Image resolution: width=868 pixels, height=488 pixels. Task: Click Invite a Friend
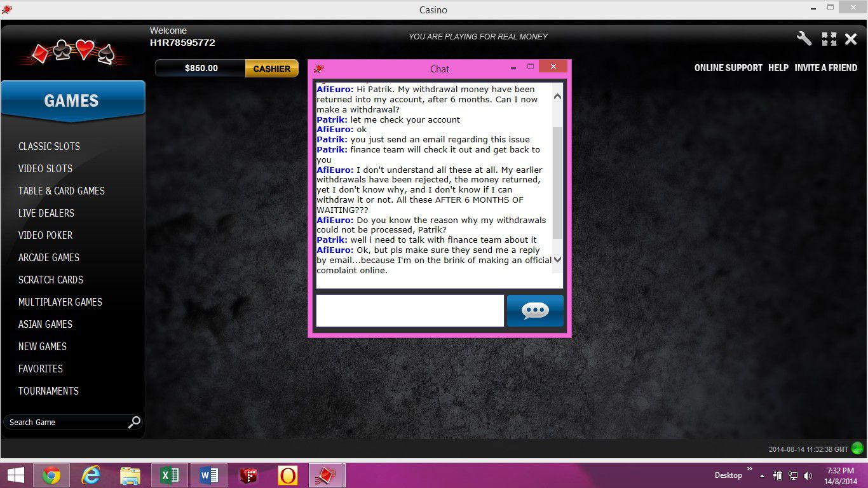pyautogui.click(x=826, y=67)
